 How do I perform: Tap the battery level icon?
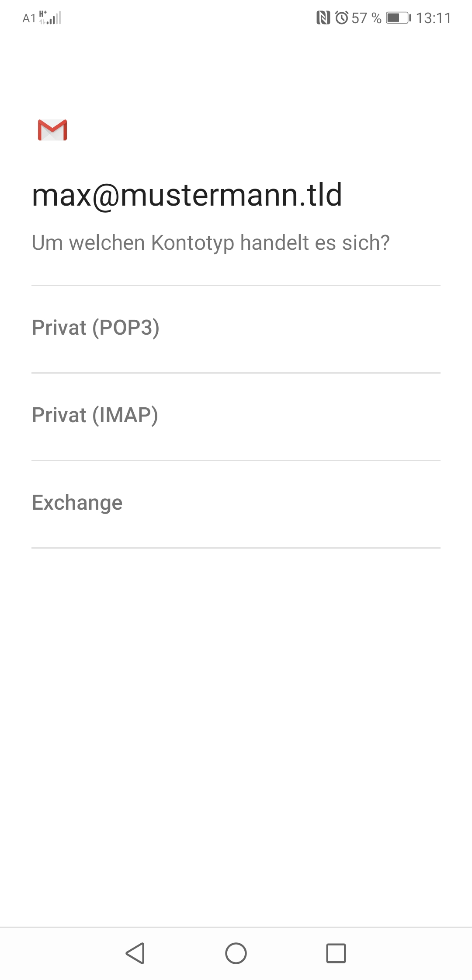(x=398, y=18)
